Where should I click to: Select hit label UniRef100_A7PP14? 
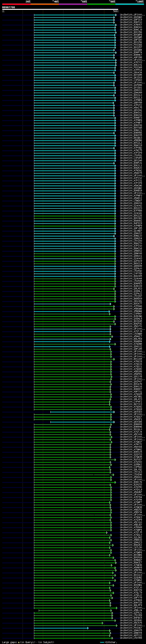click(x=131, y=70)
